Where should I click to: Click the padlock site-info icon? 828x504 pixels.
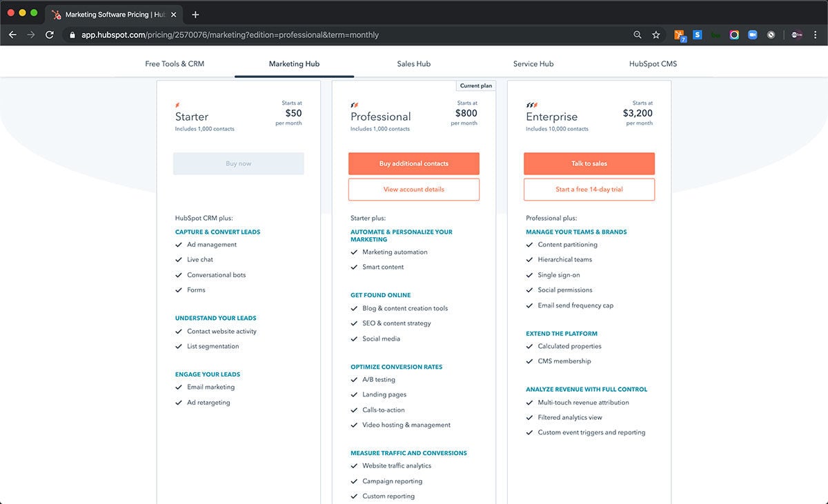point(72,34)
